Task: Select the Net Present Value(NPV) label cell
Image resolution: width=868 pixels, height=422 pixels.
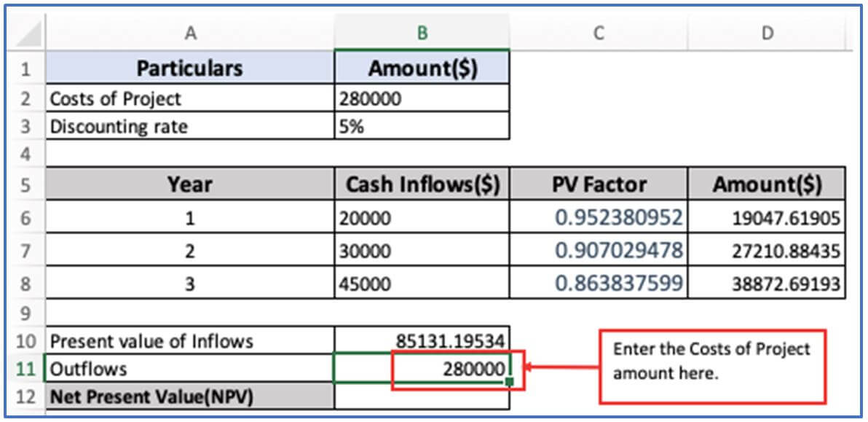Action: pyautogui.click(x=190, y=398)
